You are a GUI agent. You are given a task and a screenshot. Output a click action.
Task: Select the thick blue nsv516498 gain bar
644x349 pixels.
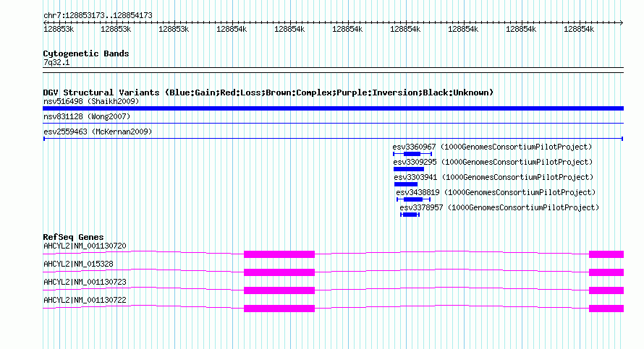333,108
